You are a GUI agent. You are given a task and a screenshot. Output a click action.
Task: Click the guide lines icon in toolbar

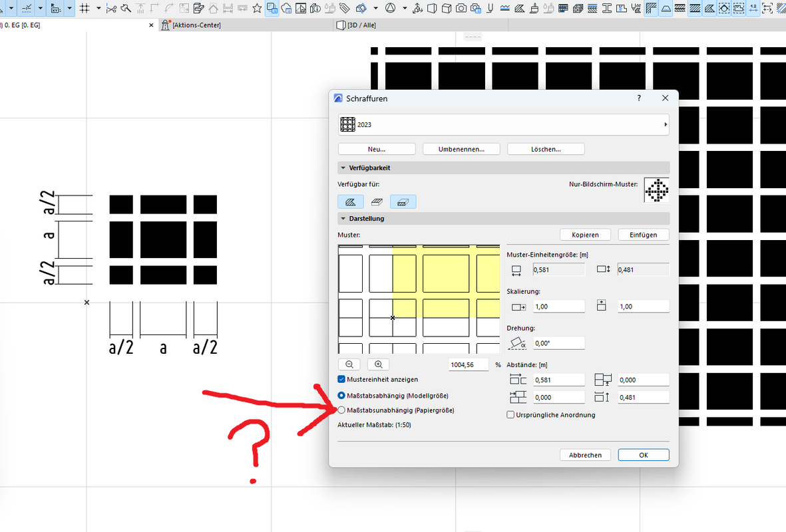tap(26, 8)
